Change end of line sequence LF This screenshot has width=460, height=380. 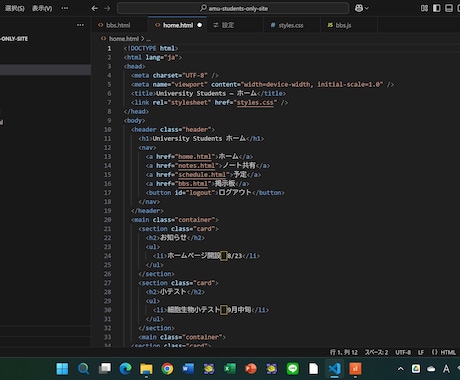coord(421,352)
